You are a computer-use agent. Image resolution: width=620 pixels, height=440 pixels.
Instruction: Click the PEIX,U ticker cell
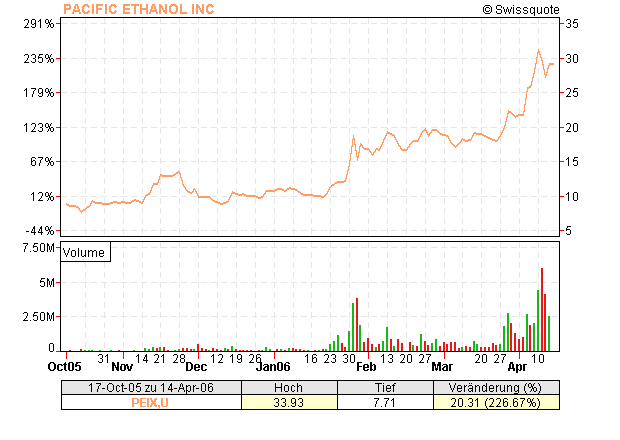click(x=151, y=402)
